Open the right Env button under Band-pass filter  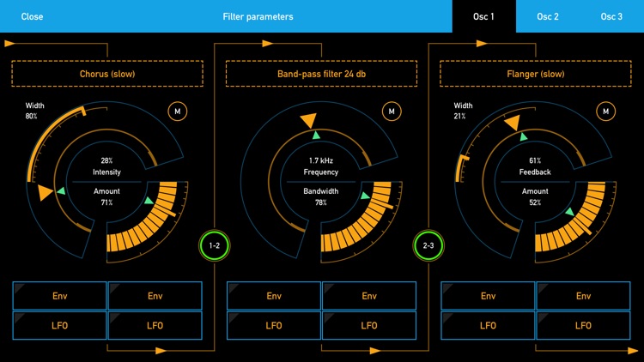[x=369, y=295]
